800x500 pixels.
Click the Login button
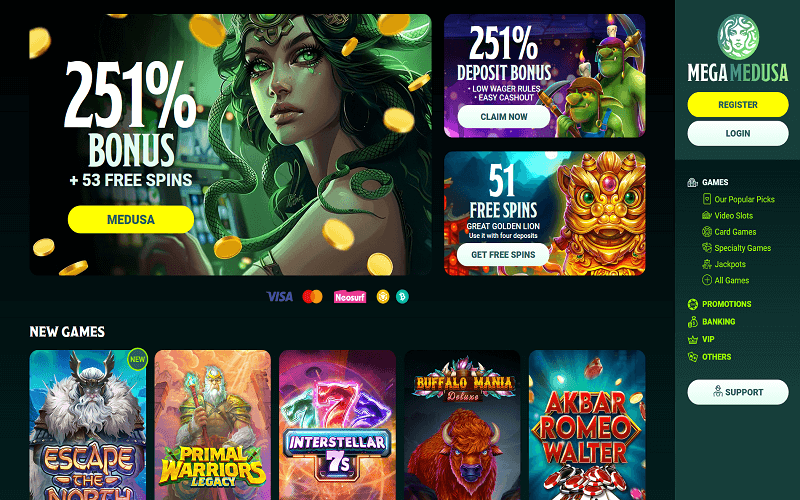click(738, 133)
